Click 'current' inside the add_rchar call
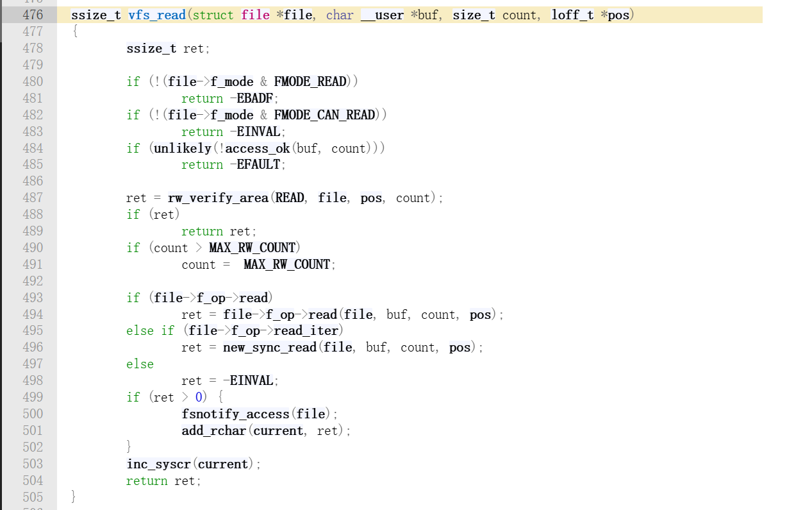This screenshot has width=812, height=510. pos(279,431)
